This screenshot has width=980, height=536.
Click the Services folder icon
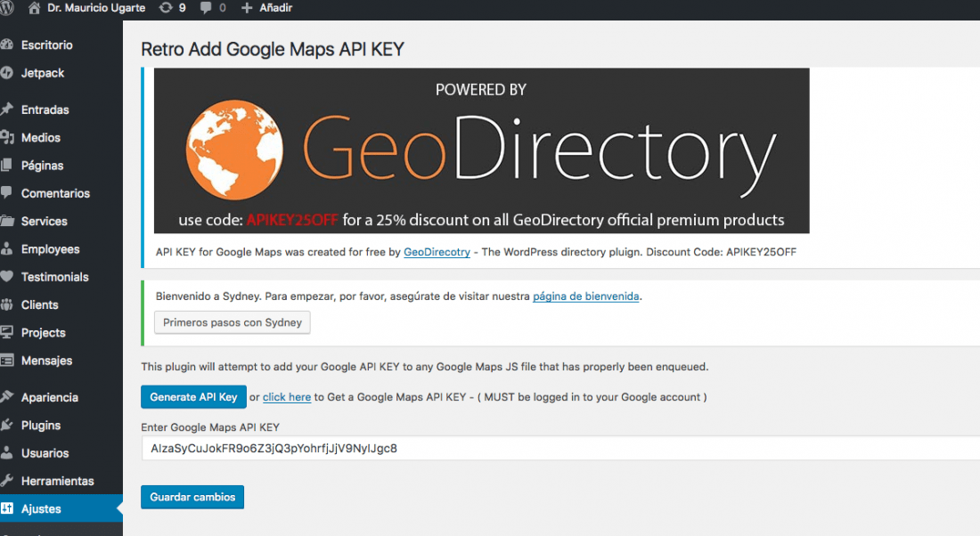(6, 221)
